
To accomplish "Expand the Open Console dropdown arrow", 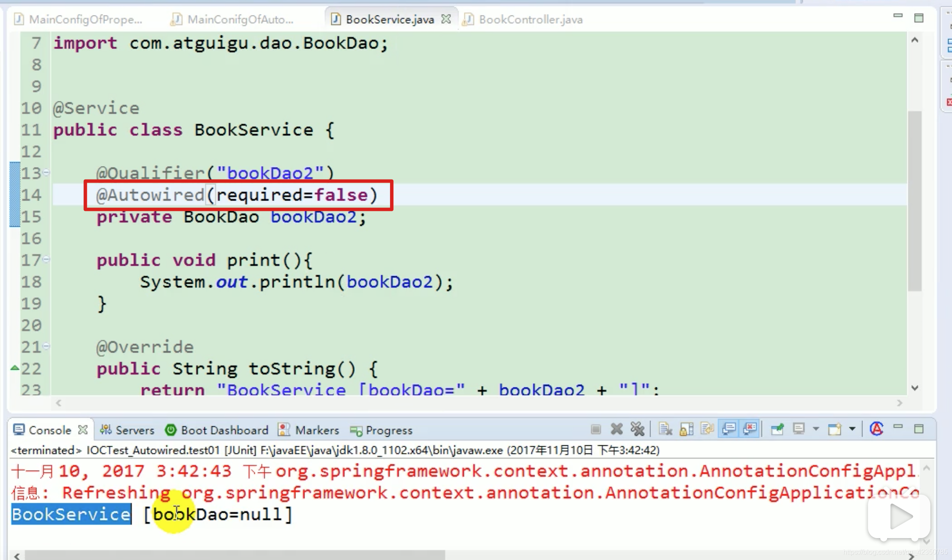I will [x=852, y=429].
